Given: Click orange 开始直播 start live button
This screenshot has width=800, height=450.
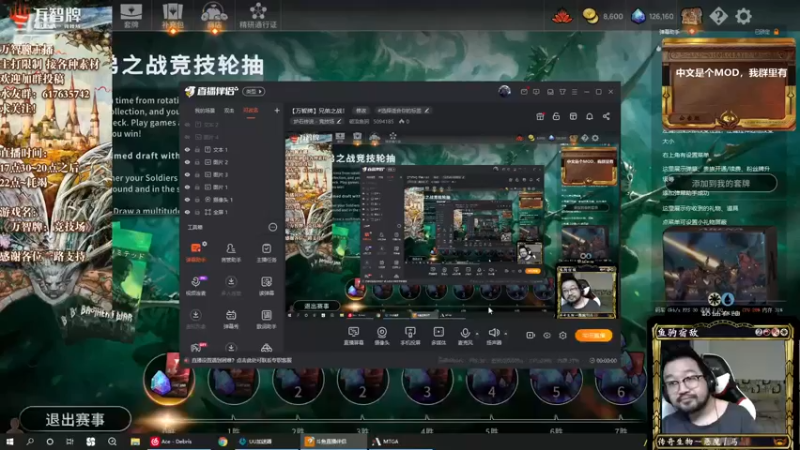Looking at the screenshot, I should (593, 335).
